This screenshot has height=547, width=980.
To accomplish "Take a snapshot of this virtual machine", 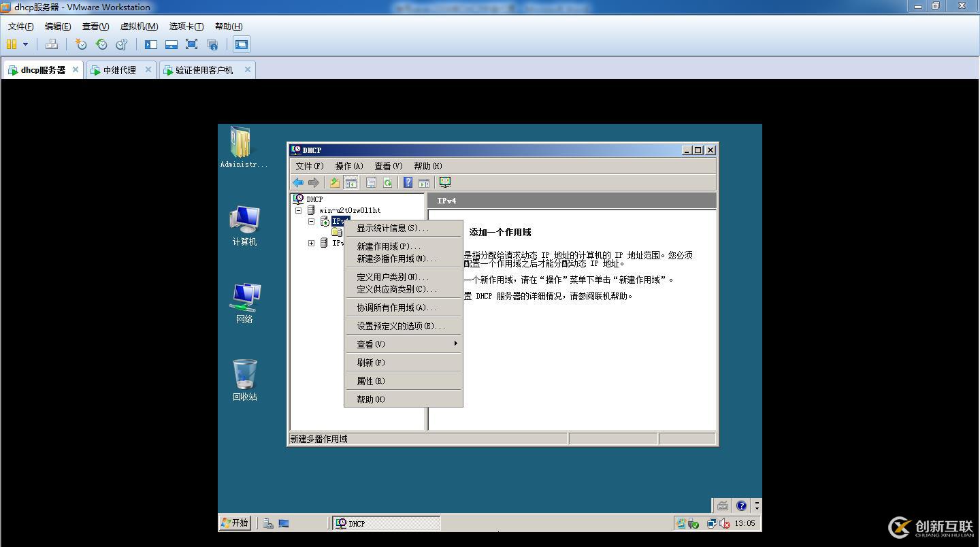I will click(x=81, y=44).
